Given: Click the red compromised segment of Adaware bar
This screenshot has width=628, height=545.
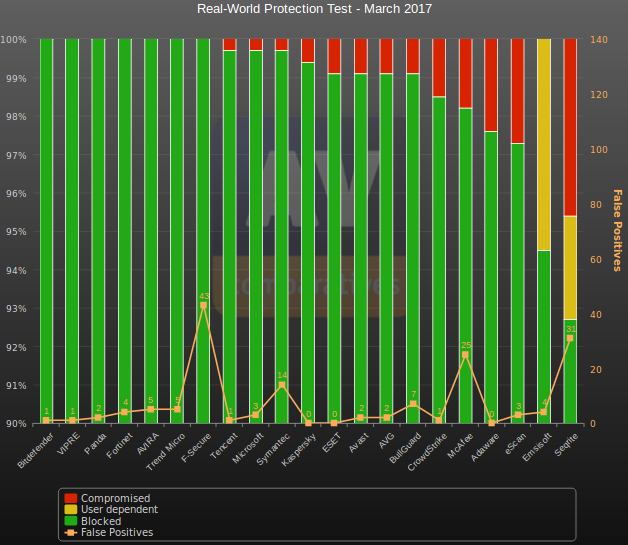Looking at the screenshot, I should (x=491, y=85).
